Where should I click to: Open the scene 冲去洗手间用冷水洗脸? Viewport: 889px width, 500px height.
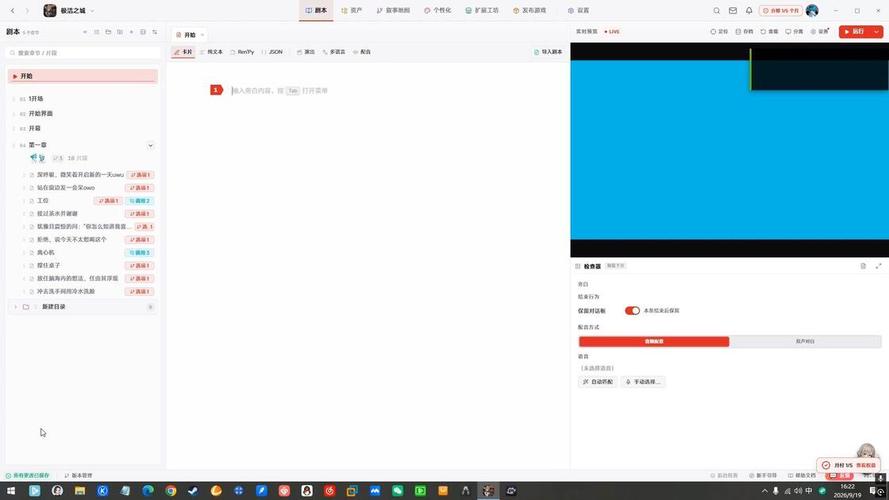[x=66, y=291]
